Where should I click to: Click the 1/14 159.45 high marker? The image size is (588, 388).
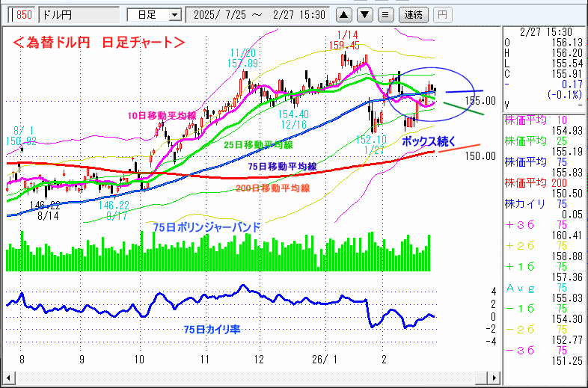(x=348, y=40)
